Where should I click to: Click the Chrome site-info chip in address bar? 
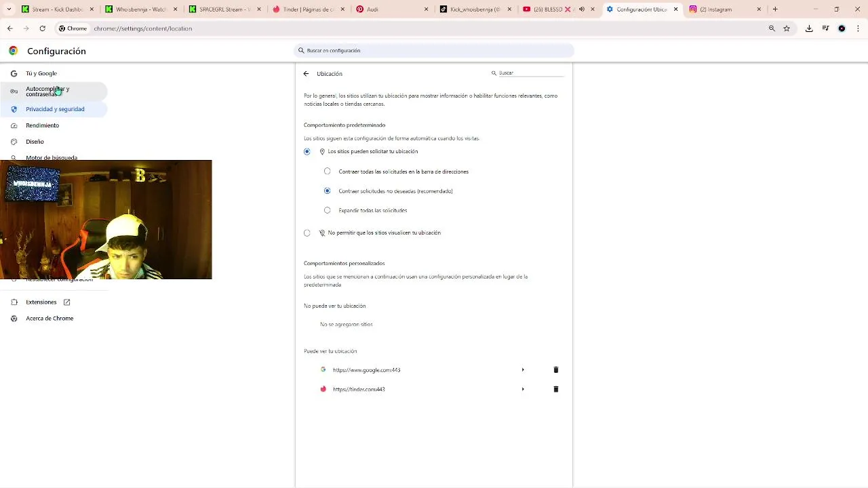click(73, 28)
